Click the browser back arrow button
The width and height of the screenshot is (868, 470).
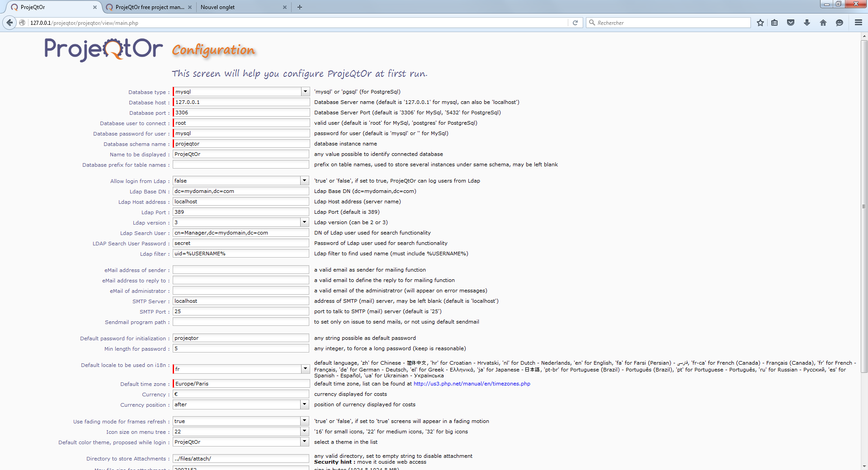click(9, 23)
